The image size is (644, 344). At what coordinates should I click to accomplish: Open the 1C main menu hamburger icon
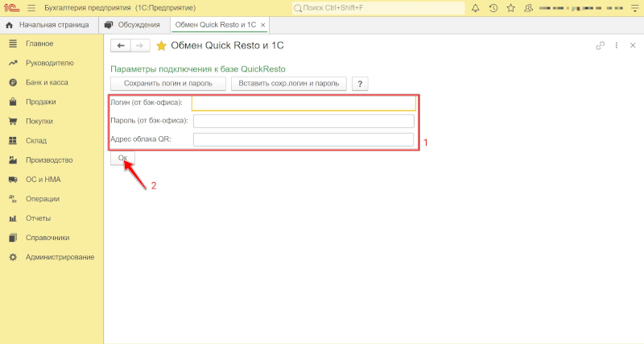click(x=31, y=8)
